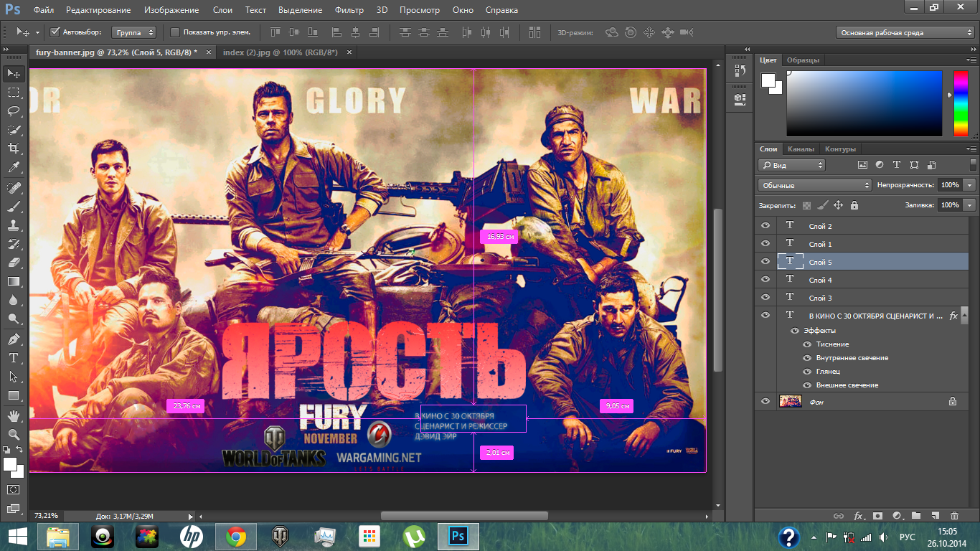Select the Blur tool

(x=14, y=300)
